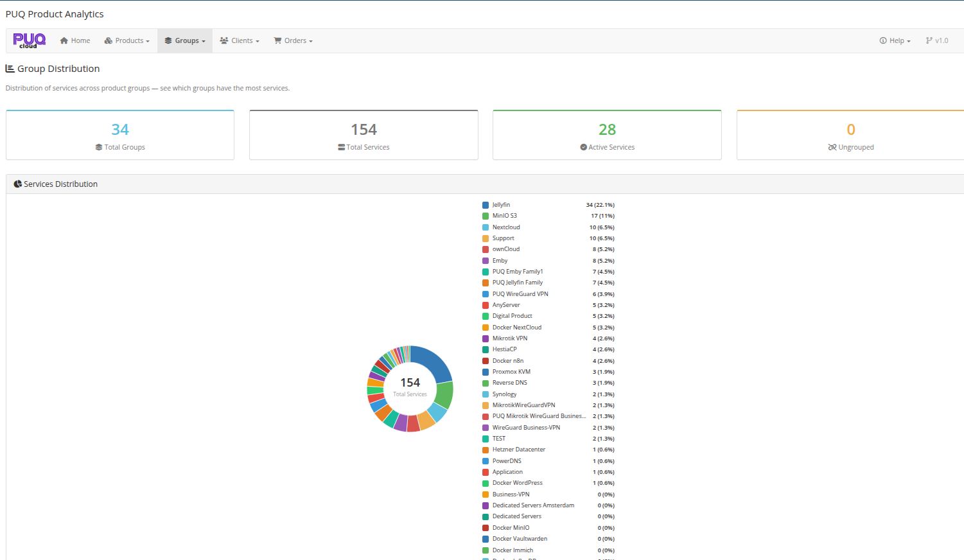Image resolution: width=964 pixels, height=560 pixels.
Task: Click the Total Groups stack icon
Action: tap(99, 147)
